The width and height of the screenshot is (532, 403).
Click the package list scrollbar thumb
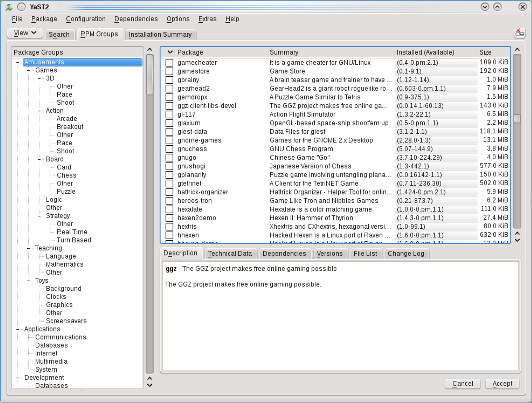point(517,119)
